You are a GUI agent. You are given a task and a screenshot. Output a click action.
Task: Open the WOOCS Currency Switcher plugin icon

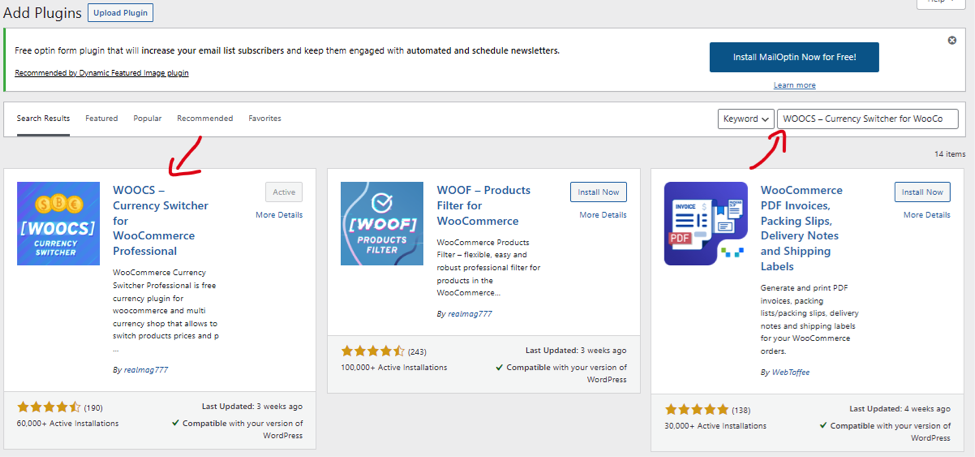pyautogui.click(x=58, y=223)
